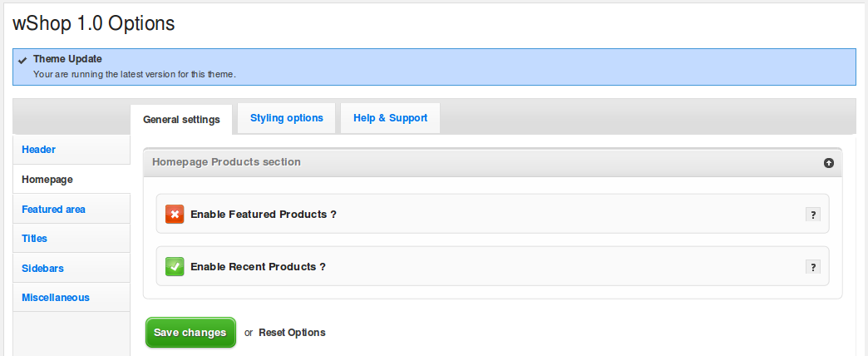
Task: Collapse the Homepage Products section panel
Action: click(829, 163)
